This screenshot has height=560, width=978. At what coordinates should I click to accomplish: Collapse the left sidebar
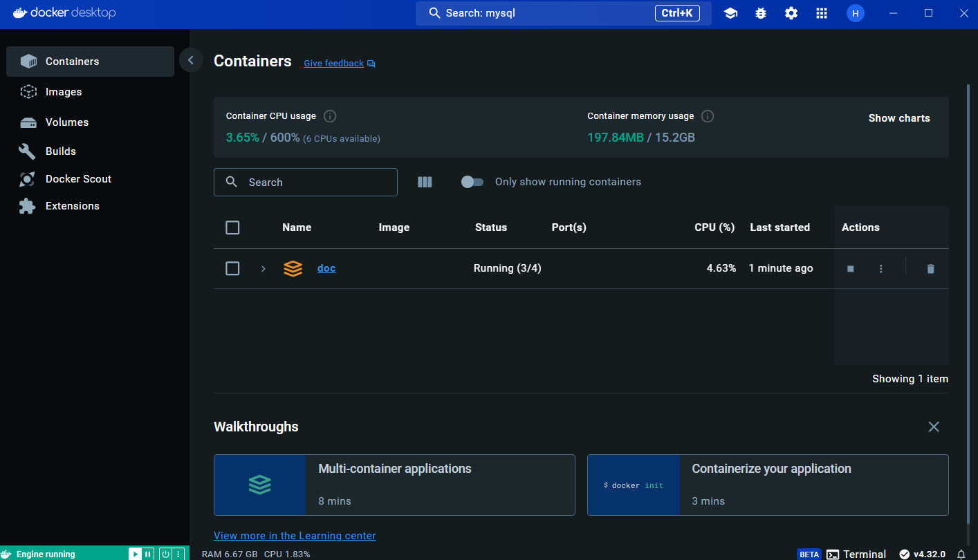coord(190,60)
